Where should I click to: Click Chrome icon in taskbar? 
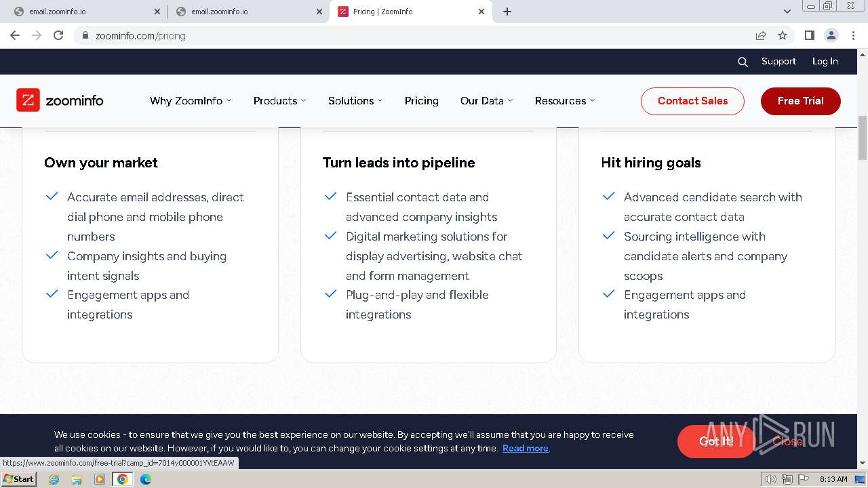pos(123,479)
